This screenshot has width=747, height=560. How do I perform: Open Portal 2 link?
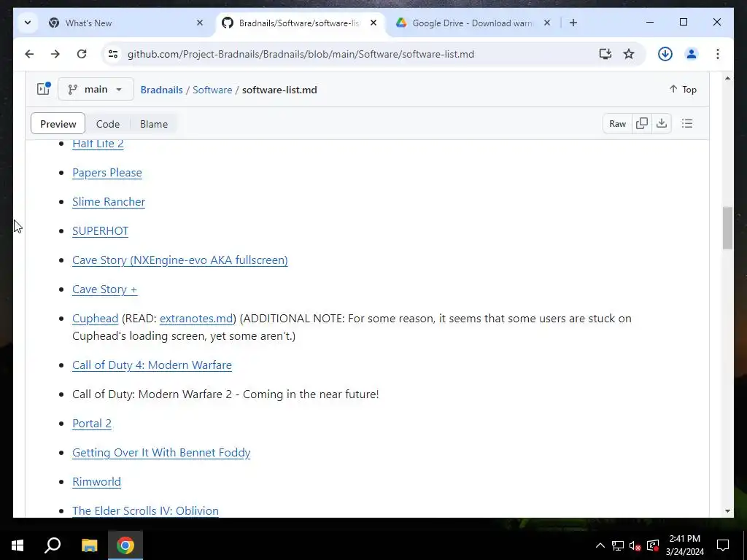coord(92,424)
